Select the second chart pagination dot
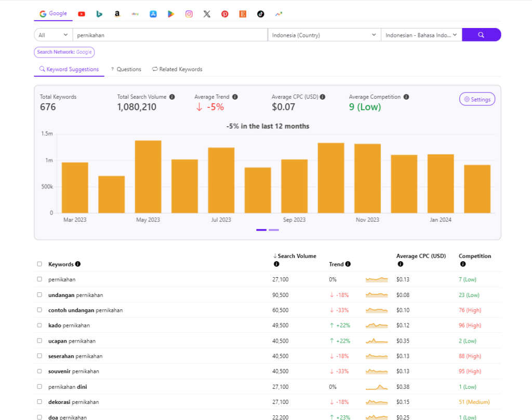532x420 pixels. point(273,229)
